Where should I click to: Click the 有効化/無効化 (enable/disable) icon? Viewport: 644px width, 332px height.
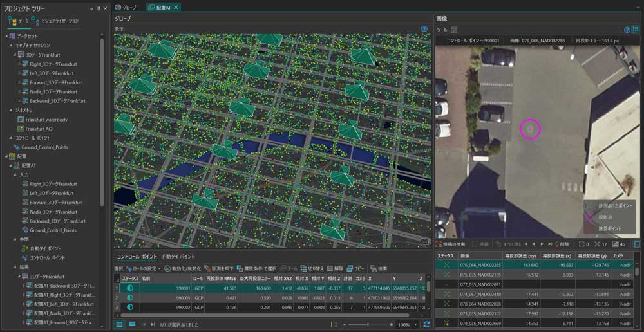pyautogui.click(x=167, y=268)
